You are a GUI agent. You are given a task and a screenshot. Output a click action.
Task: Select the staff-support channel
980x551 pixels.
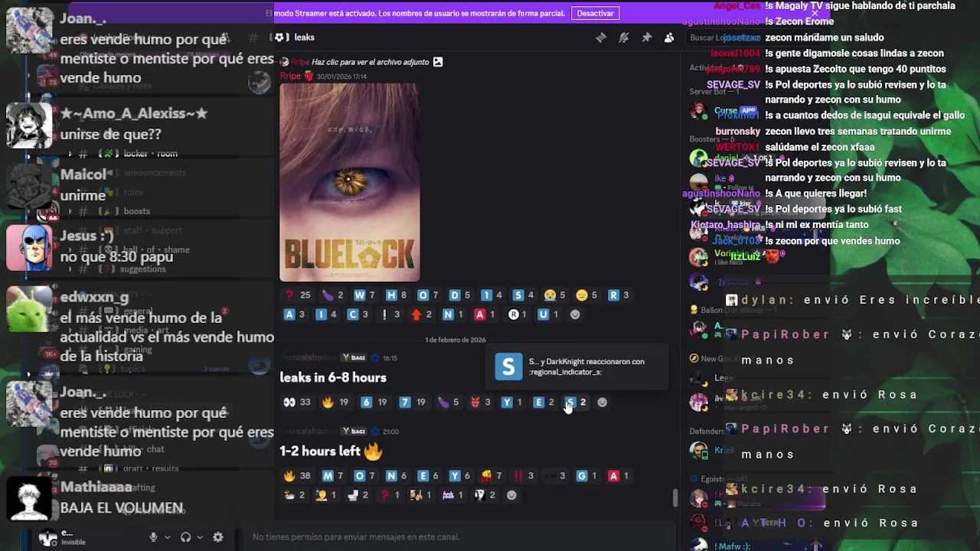(x=152, y=230)
